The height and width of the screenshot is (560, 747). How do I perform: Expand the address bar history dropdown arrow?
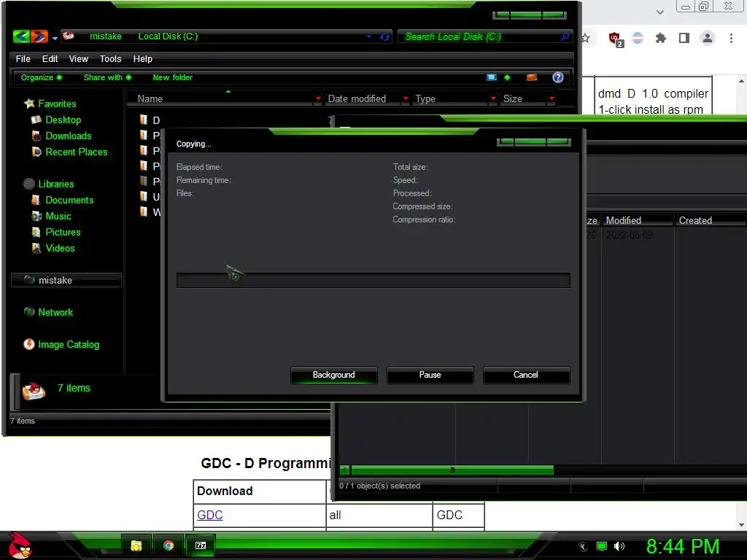368,36
